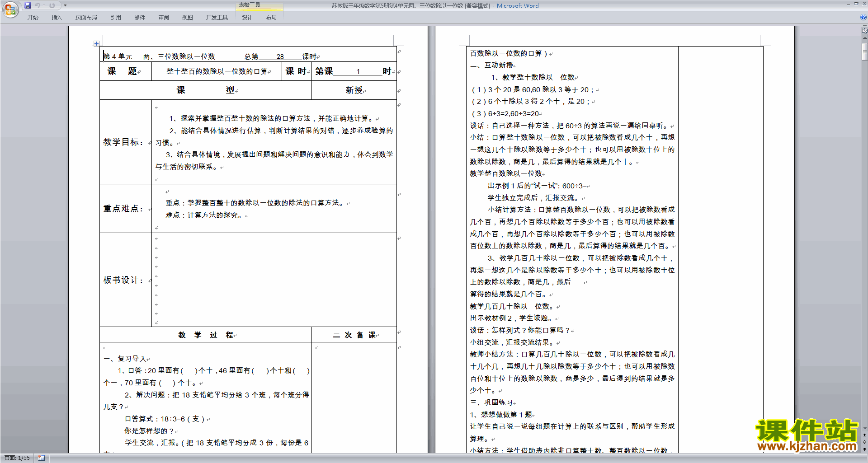Screen dimensions: 868x463
Task: Click the 课时 label cell
Action: point(297,71)
